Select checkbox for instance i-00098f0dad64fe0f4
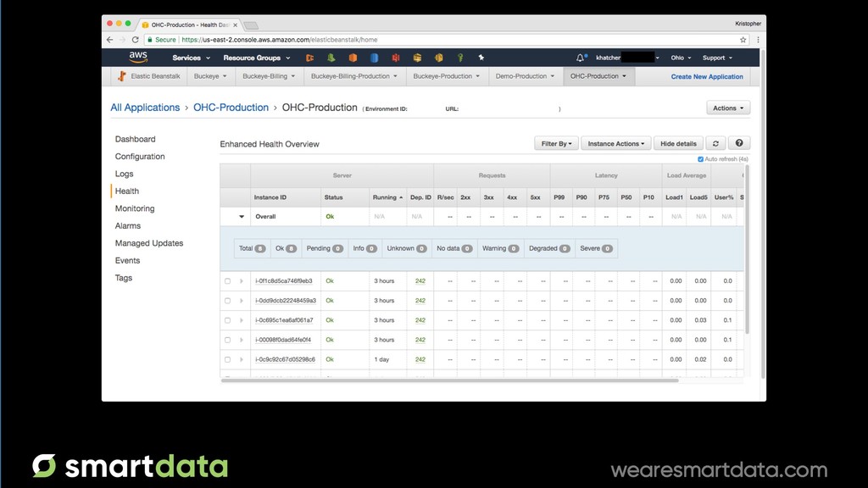 coord(227,341)
